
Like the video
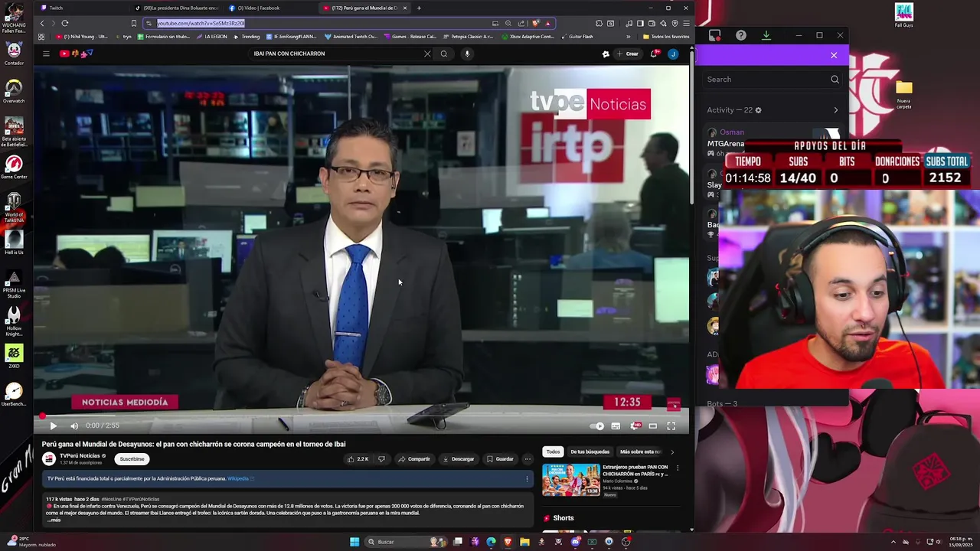[x=358, y=459]
